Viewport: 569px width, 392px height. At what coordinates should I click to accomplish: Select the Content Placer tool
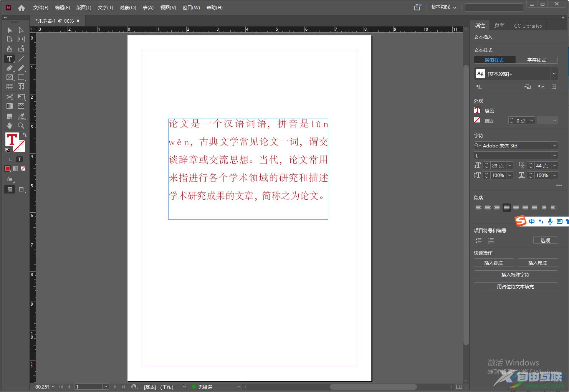point(21,49)
